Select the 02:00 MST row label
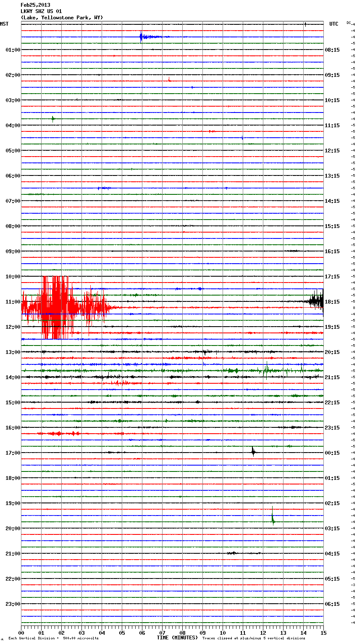The image size is (357, 644). (x=13, y=75)
